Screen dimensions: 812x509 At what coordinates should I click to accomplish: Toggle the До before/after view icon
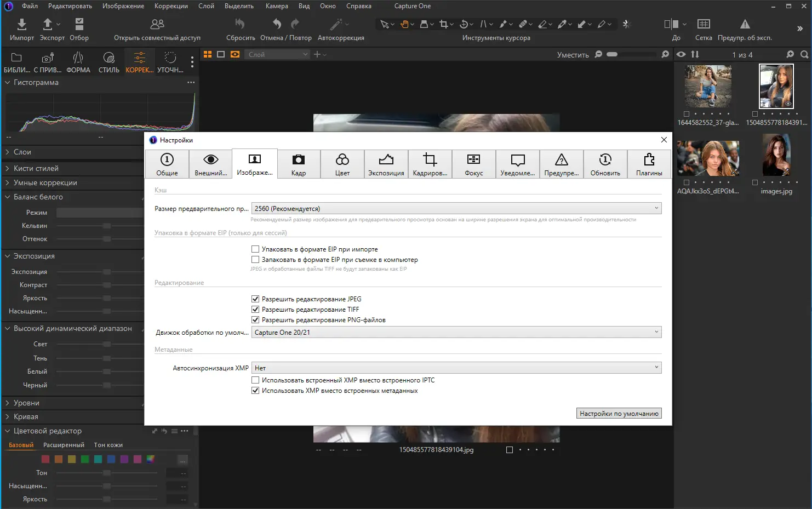coord(672,24)
